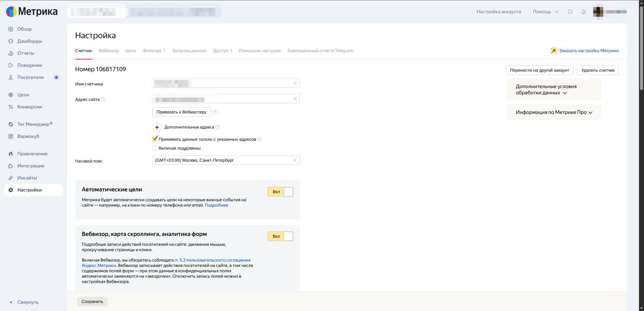Expand Информация по Метрике Про section
The height and width of the screenshot is (311, 644).
(x=554, y=113)
